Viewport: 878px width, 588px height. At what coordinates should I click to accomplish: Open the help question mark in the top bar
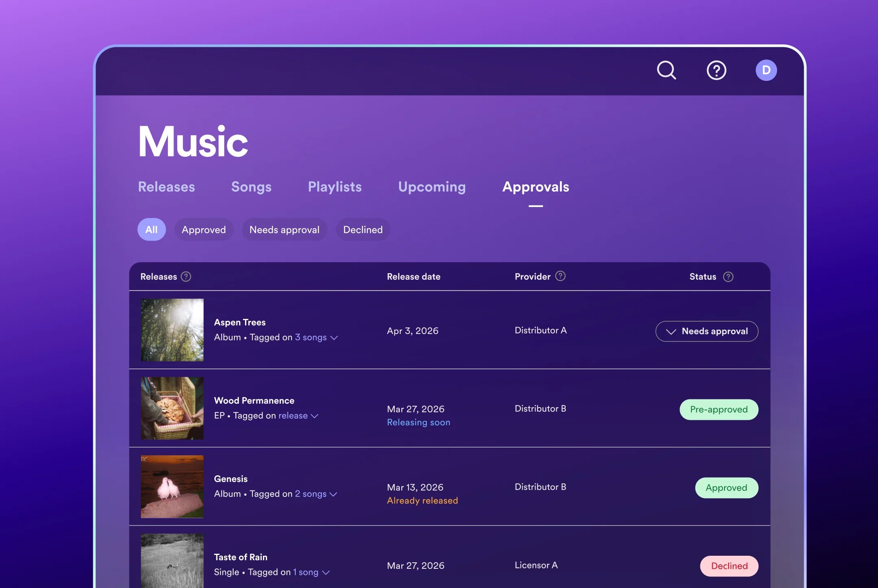(716, 70)
